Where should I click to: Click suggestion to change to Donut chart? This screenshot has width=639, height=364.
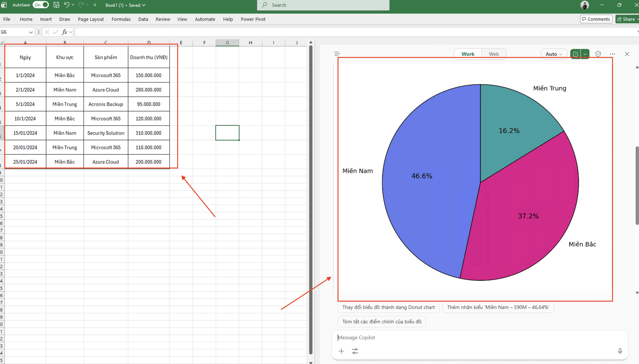coord(388,307)
